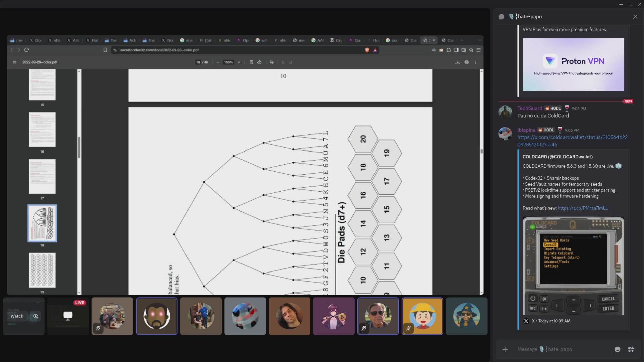Screen dimensions: 644x362
Task: Open the coldcardwallet x.com status link
Action: tap(572, 141)
